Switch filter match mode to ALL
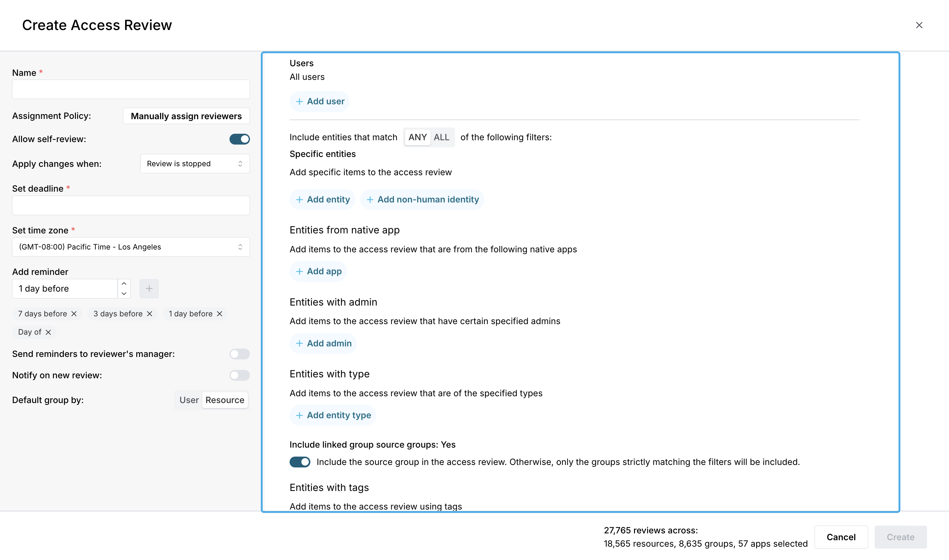Image resolution: width=949 pixels, height=560 pixels. 441,137
